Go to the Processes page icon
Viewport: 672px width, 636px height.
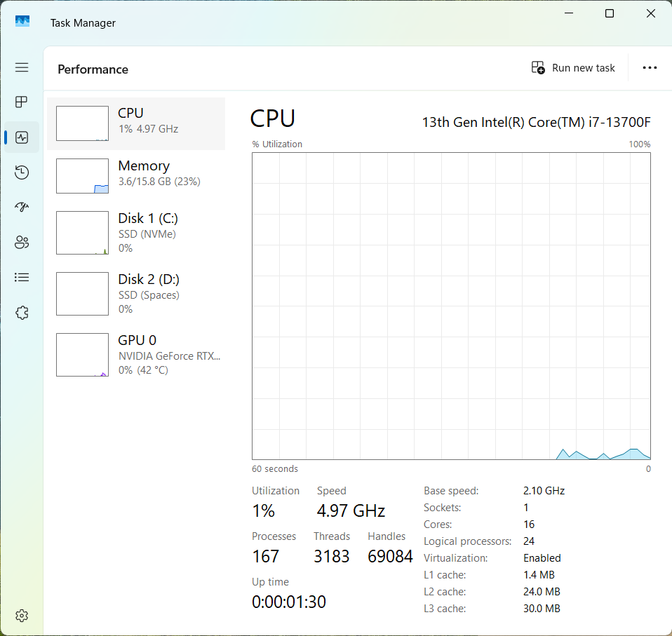click(x=22, y=102)
